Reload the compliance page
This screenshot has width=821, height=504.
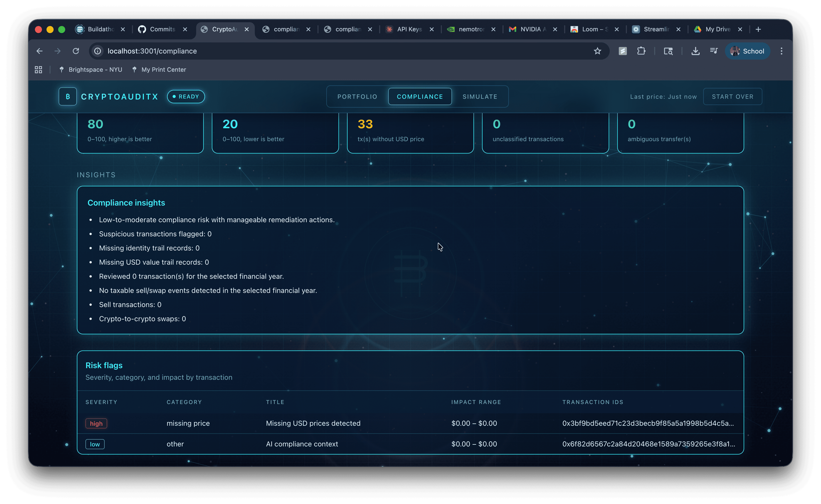[76, 51]
